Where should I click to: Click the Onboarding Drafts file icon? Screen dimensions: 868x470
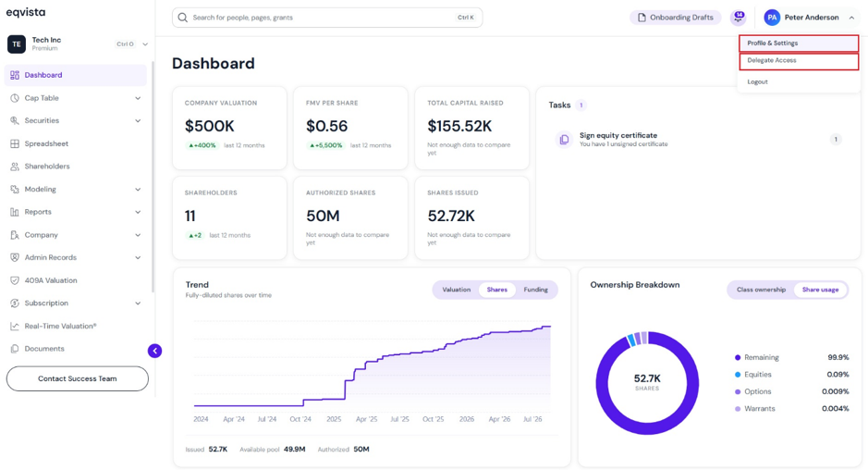coord(642,18)
